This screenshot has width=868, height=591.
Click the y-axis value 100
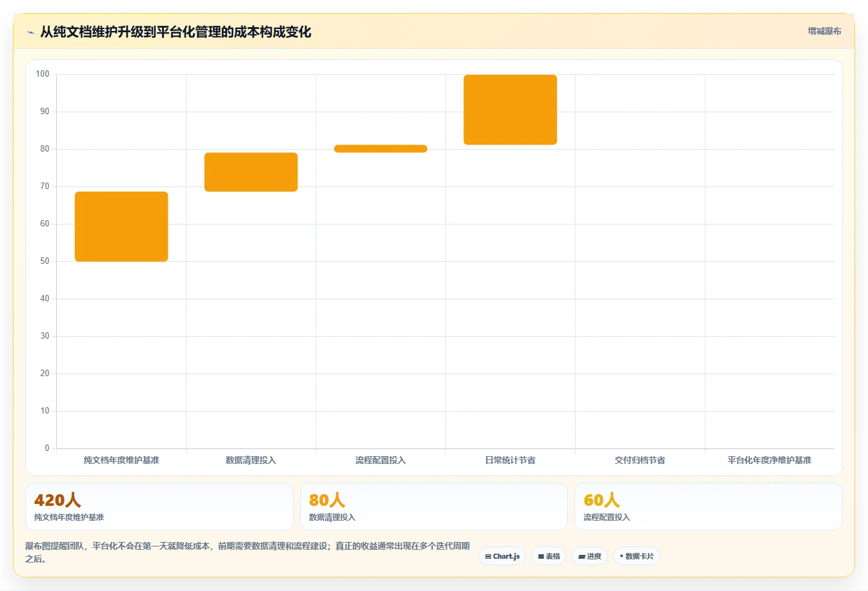(x=43, y=74)
